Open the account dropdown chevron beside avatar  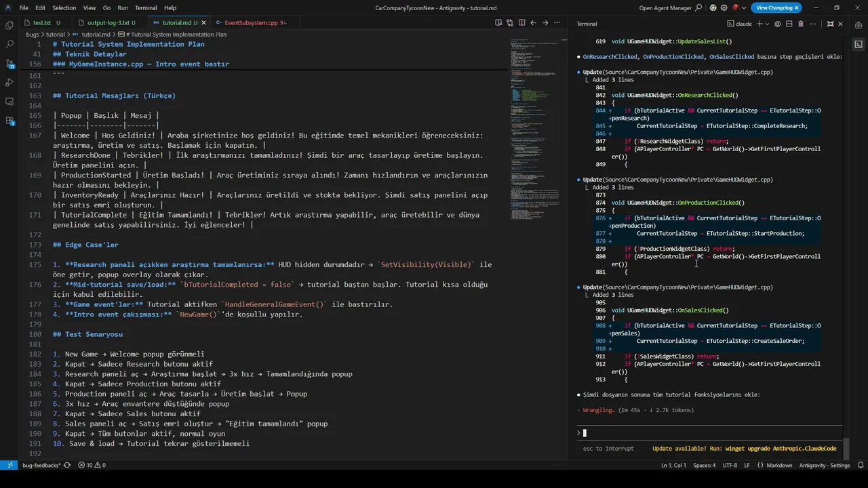pyautogui.click(x=744, y=7)
